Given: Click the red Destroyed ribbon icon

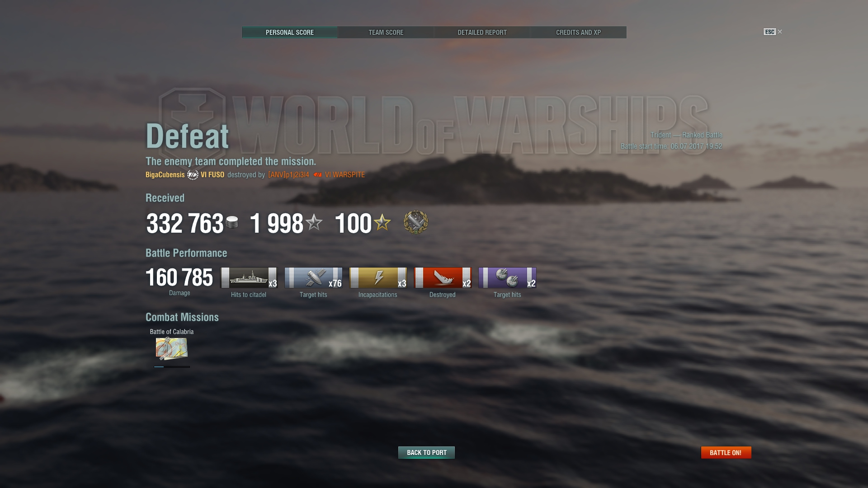Looking at the screenshot, I should pos(443,277).
